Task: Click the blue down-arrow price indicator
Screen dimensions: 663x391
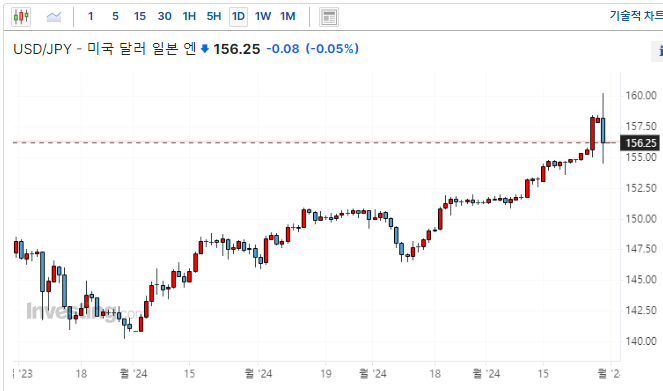Action: (x=205, y=49)
